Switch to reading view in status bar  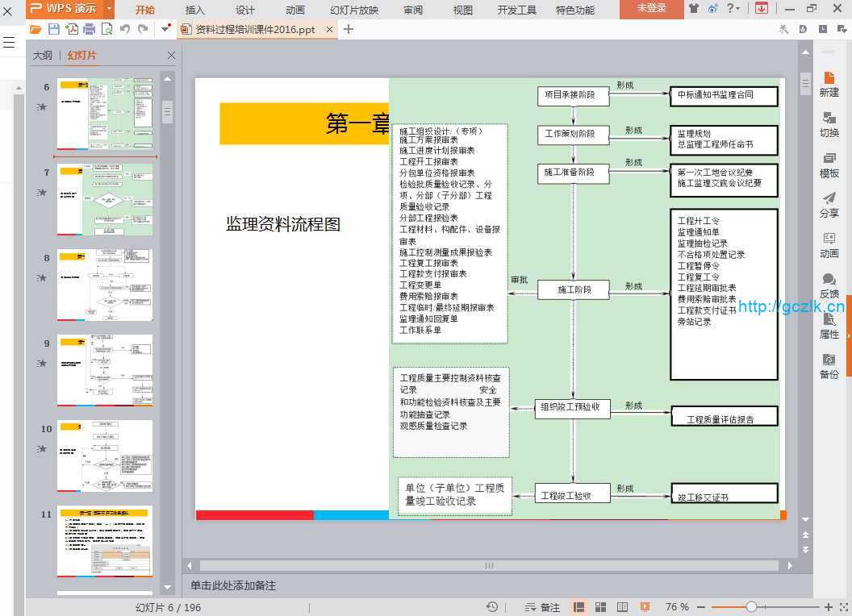pos(622,606)
